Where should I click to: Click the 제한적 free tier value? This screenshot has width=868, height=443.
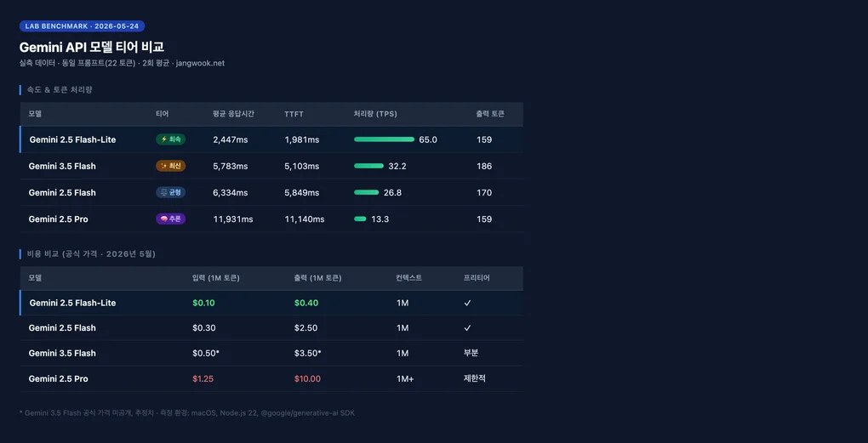(475, 379)
